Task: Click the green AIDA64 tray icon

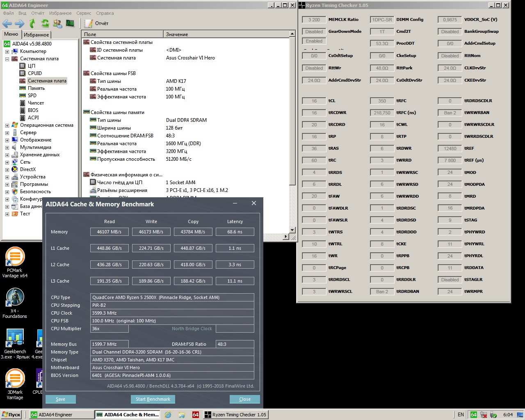Action: [473, 415]
